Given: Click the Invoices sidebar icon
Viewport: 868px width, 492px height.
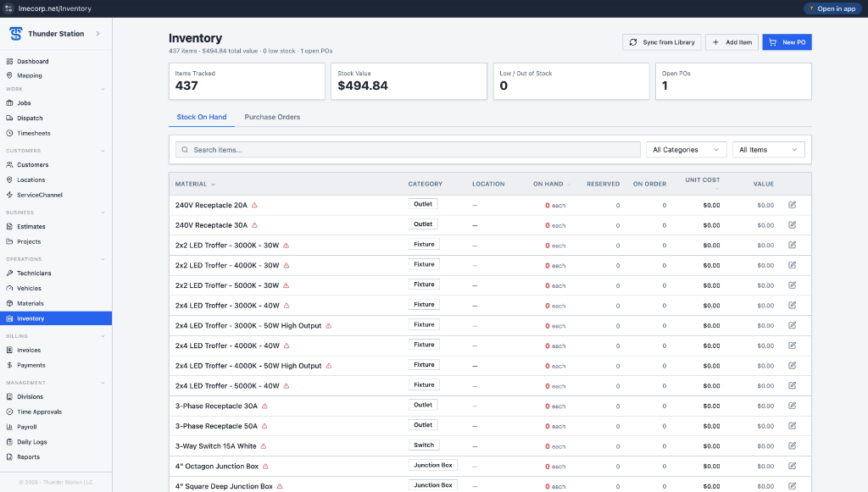Looking at the screenshot, I should [9, 350].
